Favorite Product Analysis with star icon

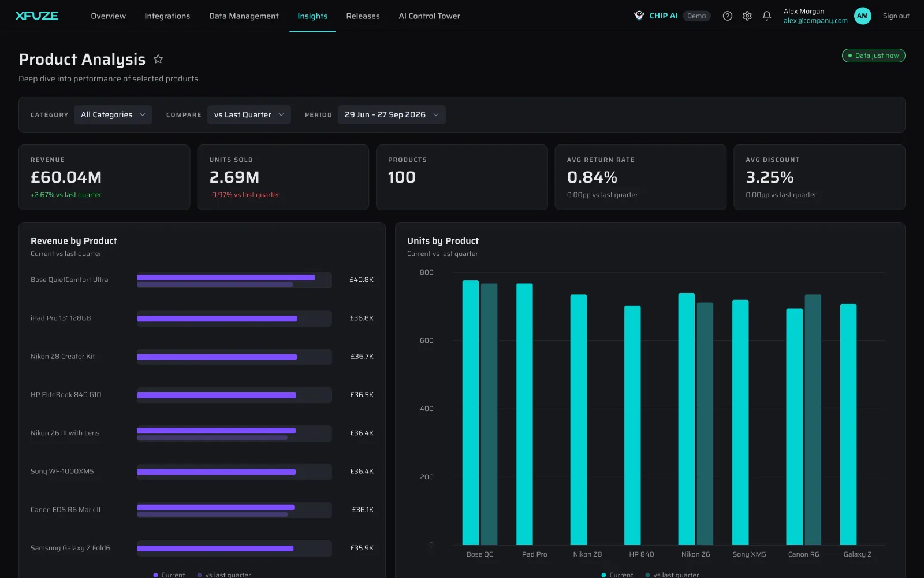[x=158, y=59]
